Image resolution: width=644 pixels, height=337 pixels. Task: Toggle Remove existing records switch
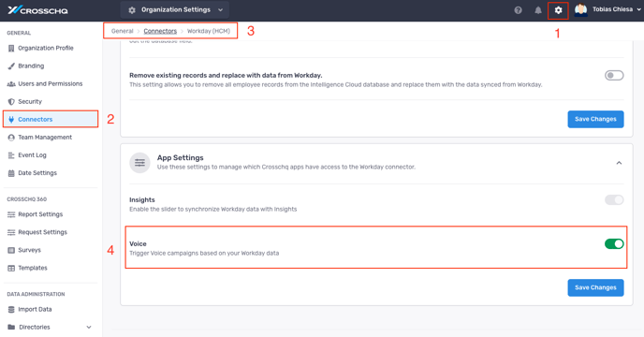pos(614,75)
